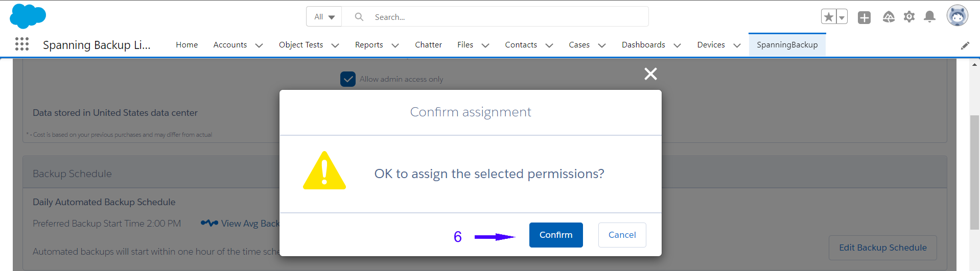Click the Salesforce cloud logo
Viewport: 980px width, 271px height.
coord(28,16)
